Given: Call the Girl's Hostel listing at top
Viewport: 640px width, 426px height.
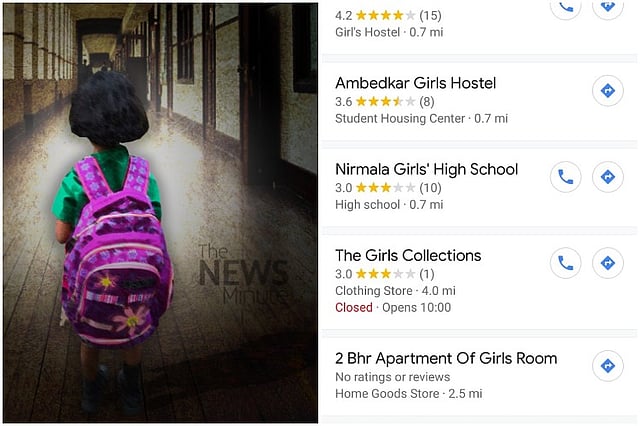Looking at the screenshot, I should [566, 7].
